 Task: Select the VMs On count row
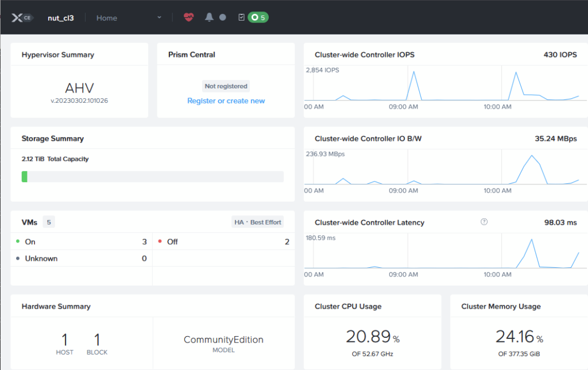click(x=81, y=242)
